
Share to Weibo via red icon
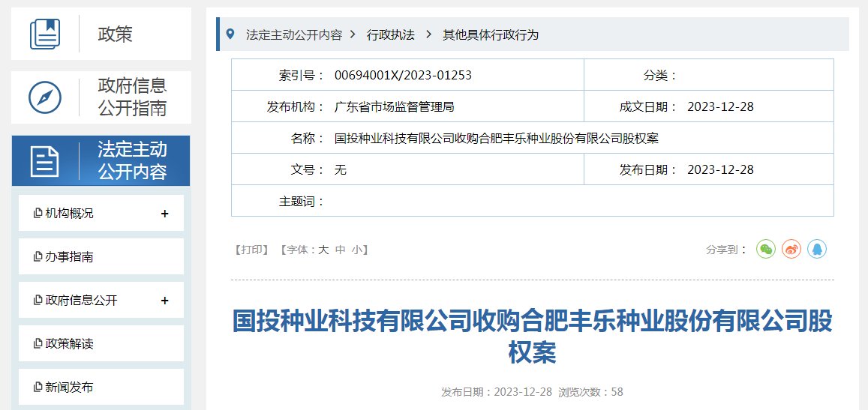791,249
